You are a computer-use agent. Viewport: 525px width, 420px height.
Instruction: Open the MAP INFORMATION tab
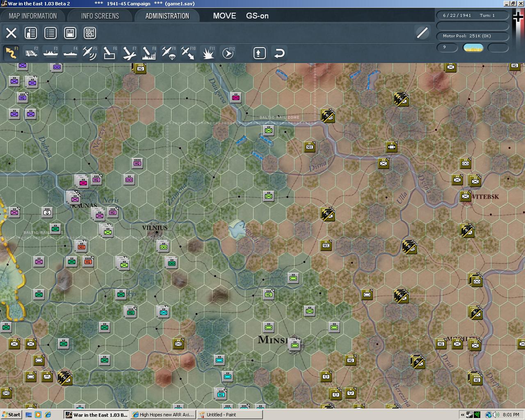(x=33, y=16)
